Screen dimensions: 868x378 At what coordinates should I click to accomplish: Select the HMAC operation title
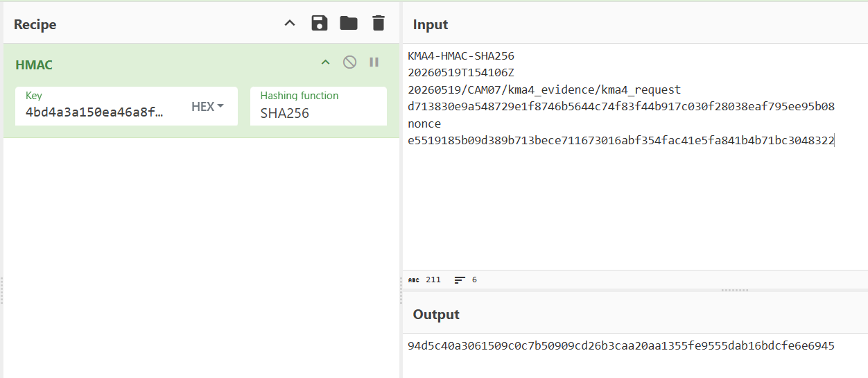pos(34,65)
